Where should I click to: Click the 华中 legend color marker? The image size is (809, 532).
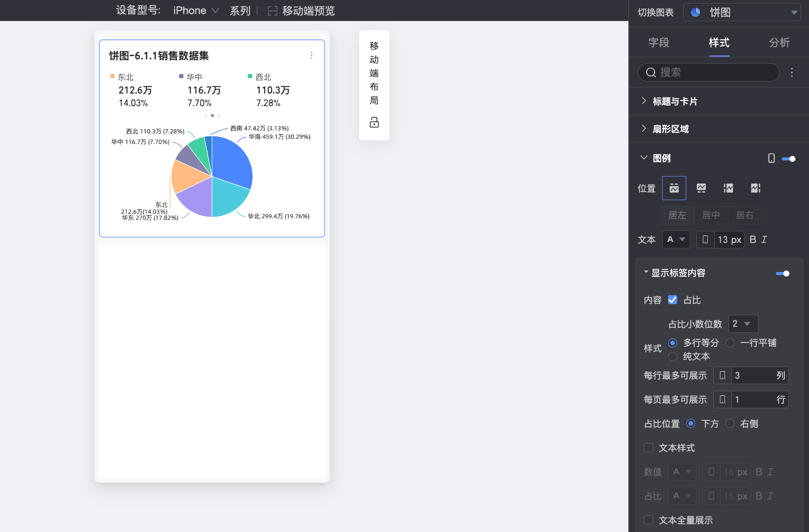(181, 76)
